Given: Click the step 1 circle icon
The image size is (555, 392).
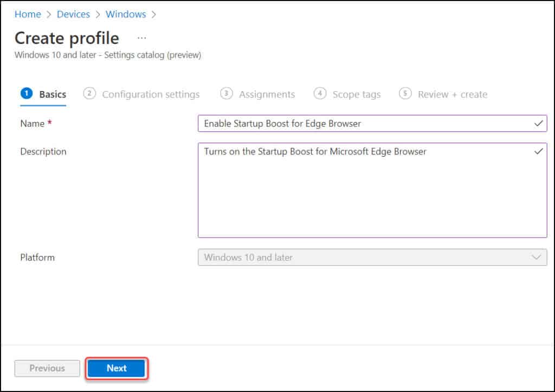Looking at the screenshot, I should point(27,93).
